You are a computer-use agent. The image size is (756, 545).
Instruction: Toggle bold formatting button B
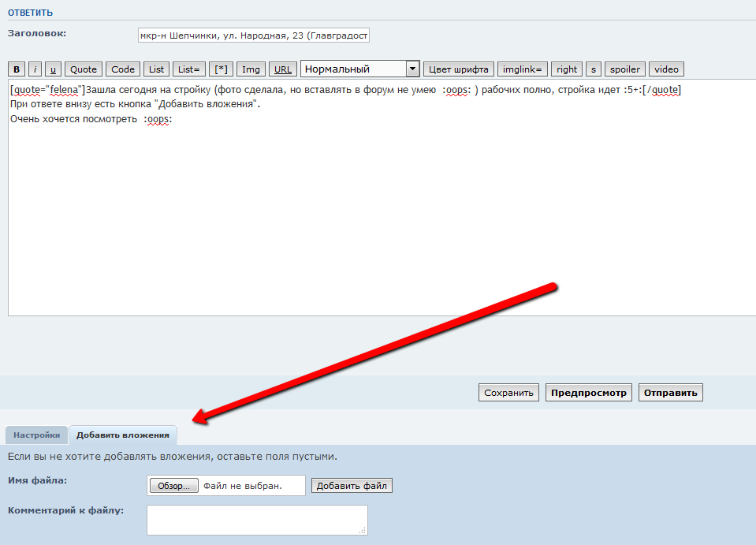(17, 69)
